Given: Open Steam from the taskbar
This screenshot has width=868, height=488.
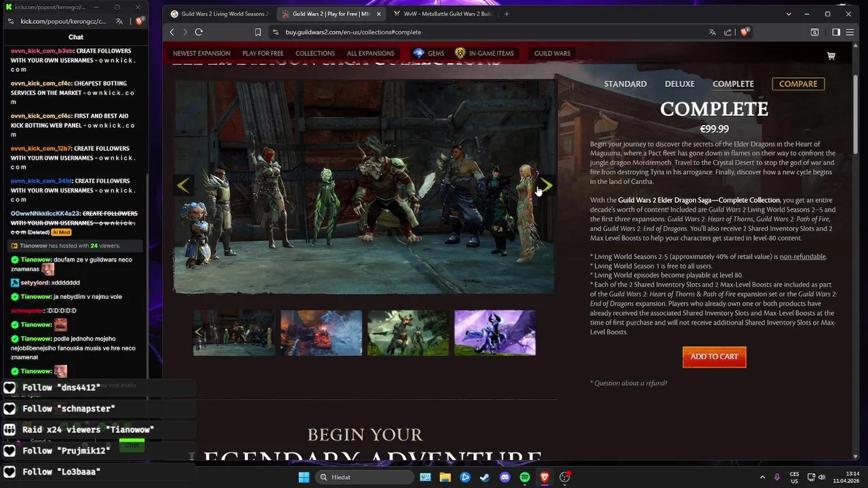Looking at the screenshot, I should [x=485, y=477].
